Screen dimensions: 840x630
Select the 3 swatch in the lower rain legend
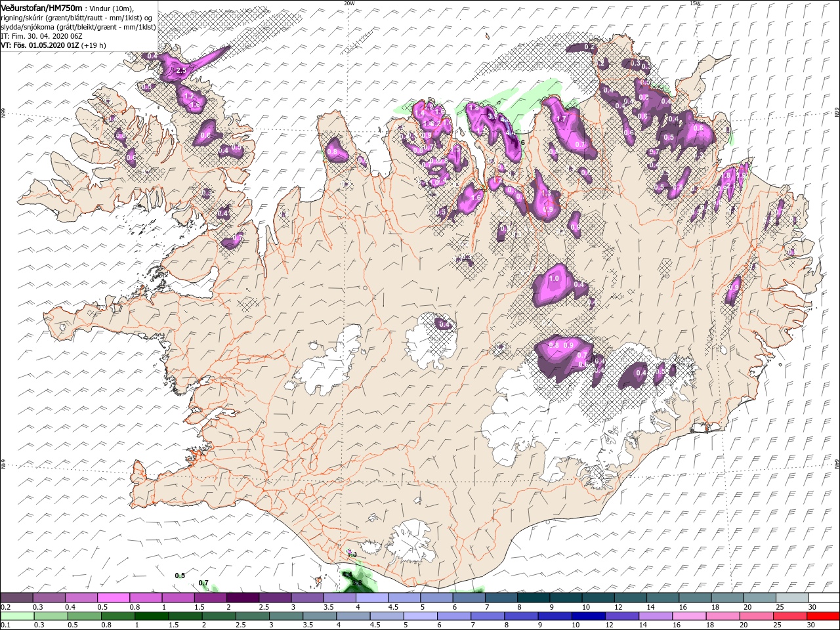[x=285, y=616]
